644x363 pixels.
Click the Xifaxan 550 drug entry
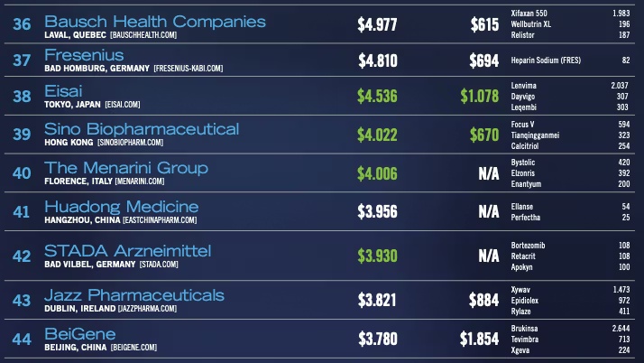tap(529, 14)
